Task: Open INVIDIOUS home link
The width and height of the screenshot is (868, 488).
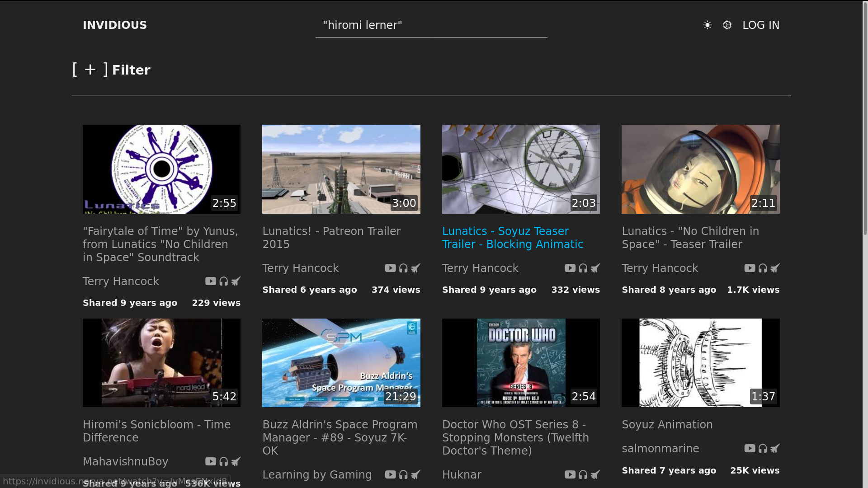Action: point(115,25)
